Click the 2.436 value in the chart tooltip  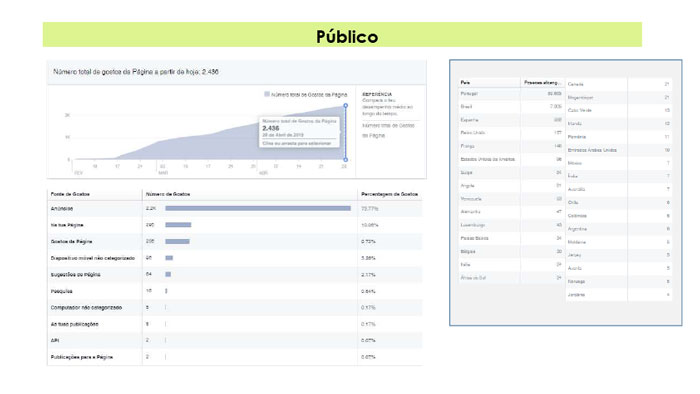[x=271, y=128]
